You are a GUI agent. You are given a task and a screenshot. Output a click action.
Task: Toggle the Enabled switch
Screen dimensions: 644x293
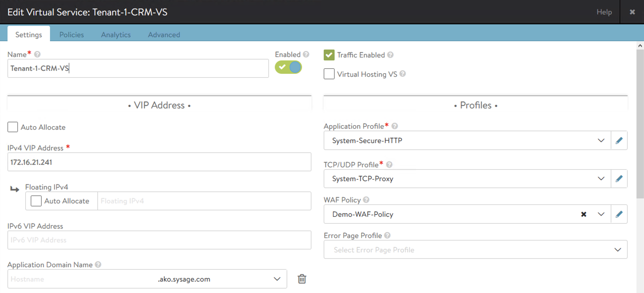pyautogui.click(x=288, y=67)
